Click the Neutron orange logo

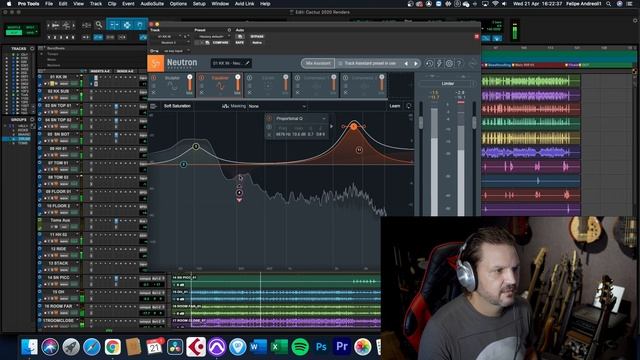click(156, 63)
